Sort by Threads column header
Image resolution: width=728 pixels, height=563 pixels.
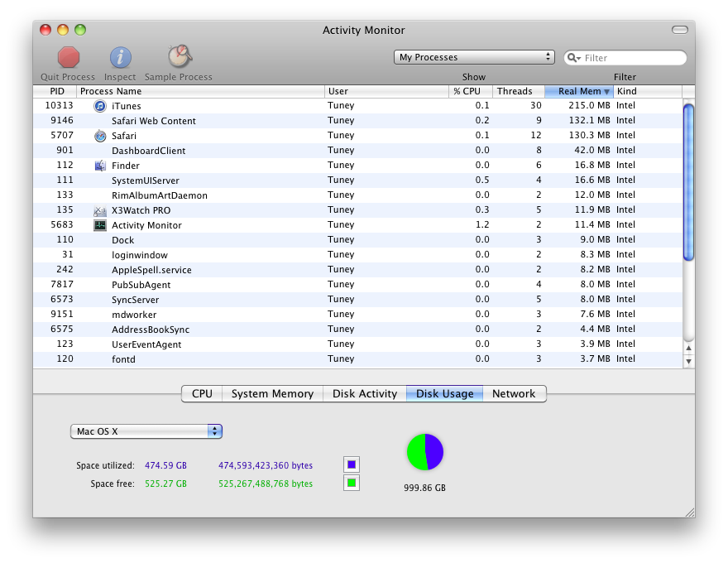point(519,92)
